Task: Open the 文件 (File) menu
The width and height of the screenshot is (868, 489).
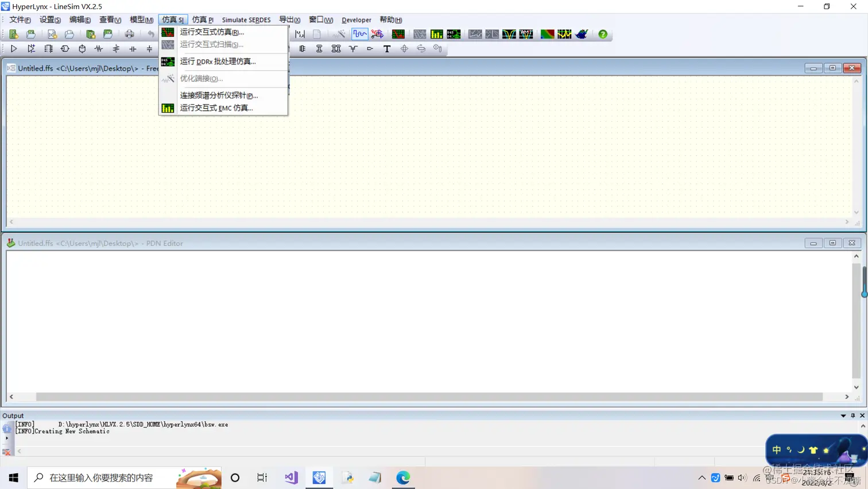Action: pos(20,20)
